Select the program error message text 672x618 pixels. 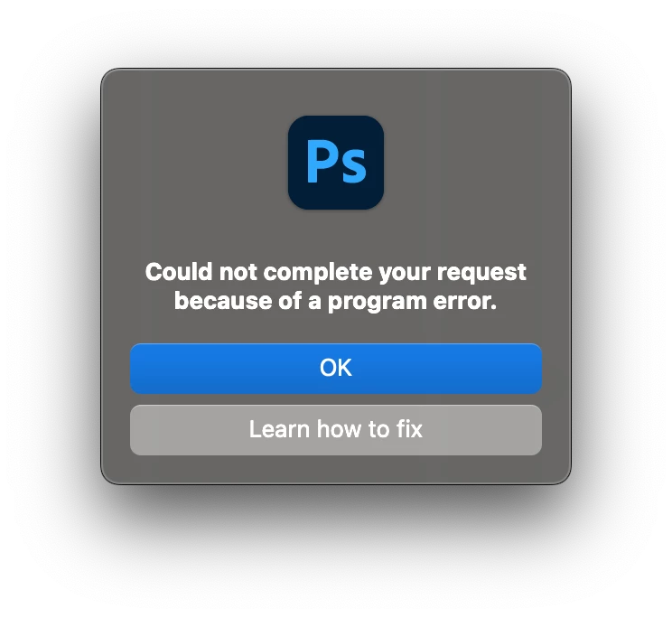336,286
